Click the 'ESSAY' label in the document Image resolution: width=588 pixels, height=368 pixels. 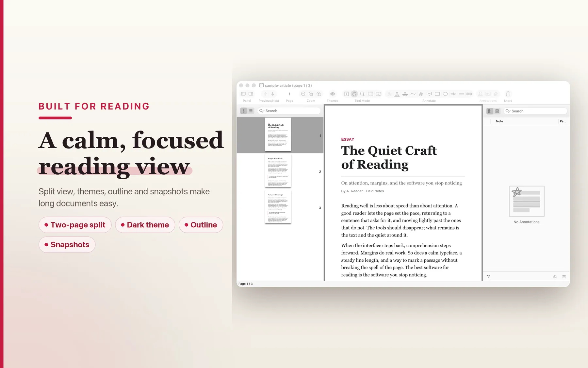[348, 139]
